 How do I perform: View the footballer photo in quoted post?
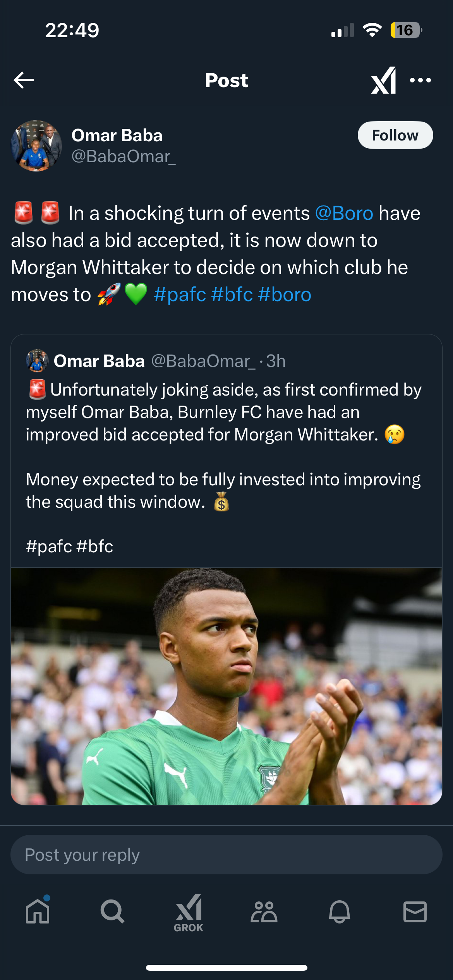click(226, 686)
